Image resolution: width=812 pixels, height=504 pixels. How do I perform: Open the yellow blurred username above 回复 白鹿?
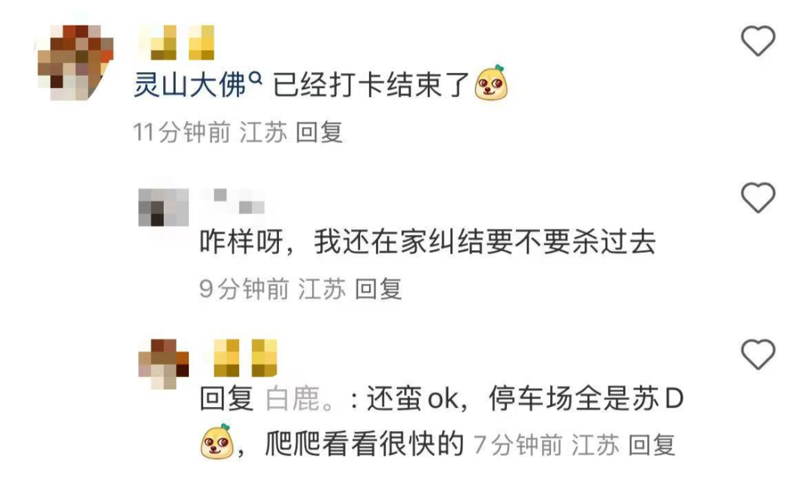[x=245, y=358]
